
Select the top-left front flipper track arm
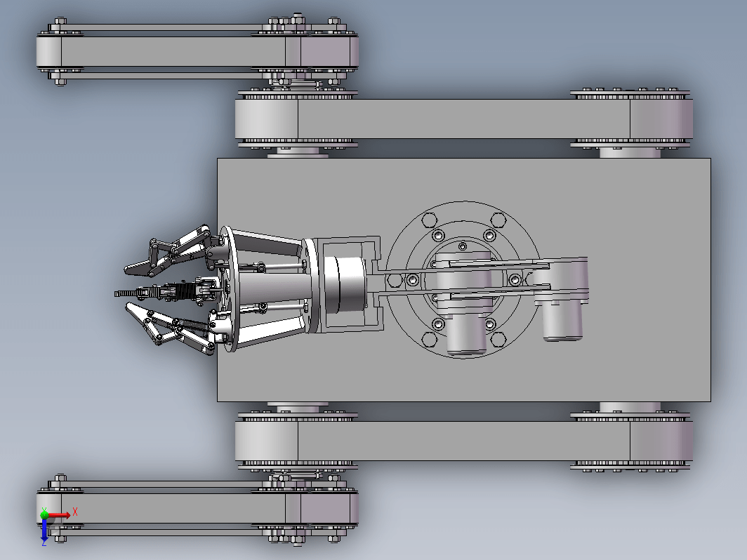(x=198, y=51)
